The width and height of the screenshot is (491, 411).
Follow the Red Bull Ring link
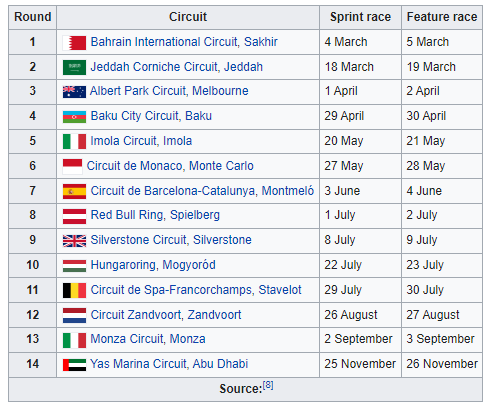127,215
